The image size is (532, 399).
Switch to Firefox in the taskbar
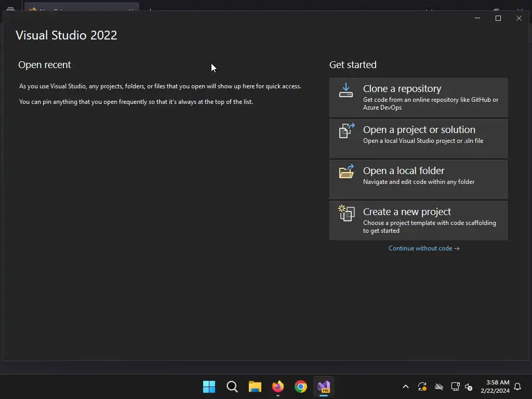(278, 387)
